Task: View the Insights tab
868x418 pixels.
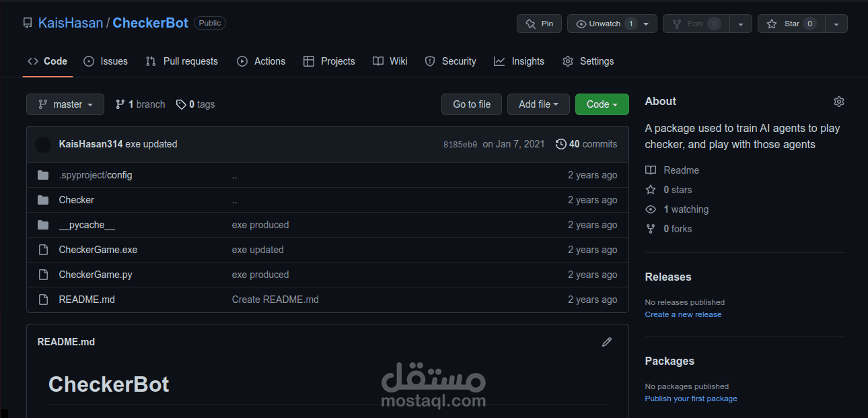Action: (519, 61)
